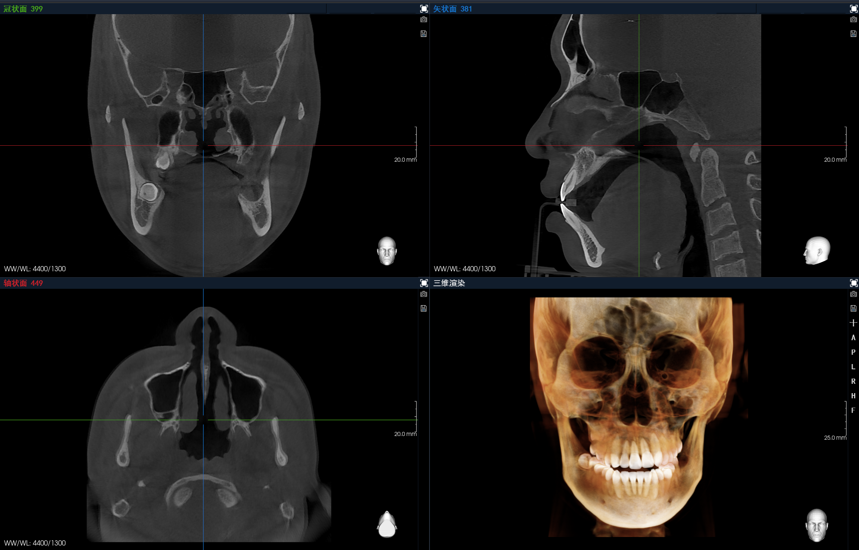
Task: Switch 3D rendering to left (L) view
Action: tap(853, 367)
